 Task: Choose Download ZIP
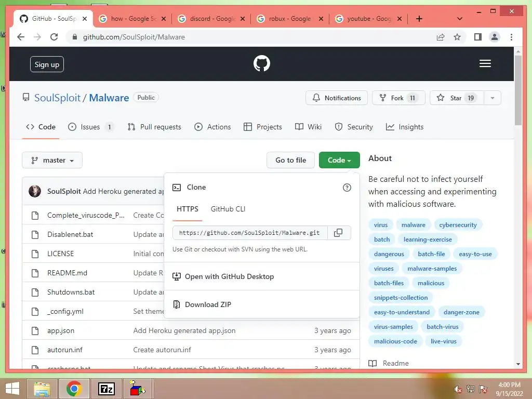click(208, 304)
